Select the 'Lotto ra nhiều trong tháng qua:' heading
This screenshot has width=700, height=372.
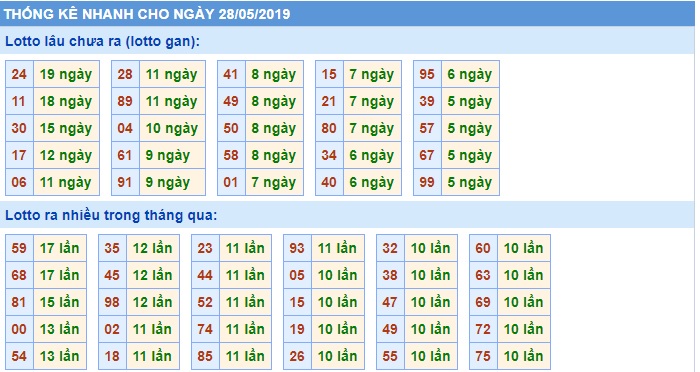tap(111, 215)
